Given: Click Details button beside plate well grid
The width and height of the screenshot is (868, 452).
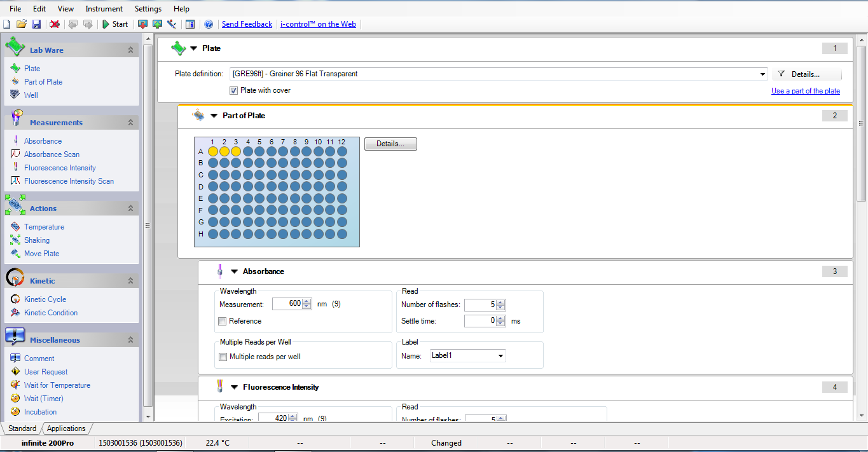Looking at the screenshot, I should [390, 144].
